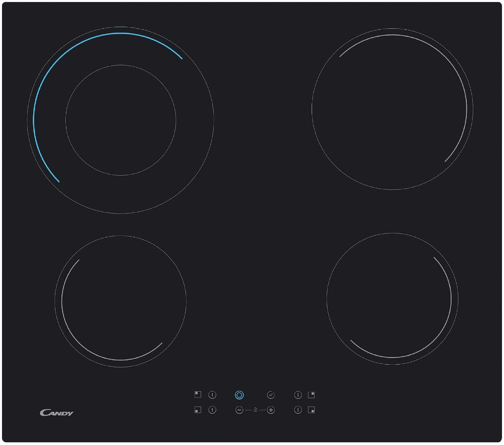The width and height of the screenshot is (504, 445).
Task: Tap the bottom-right zone indicator square
Action: 311,410
